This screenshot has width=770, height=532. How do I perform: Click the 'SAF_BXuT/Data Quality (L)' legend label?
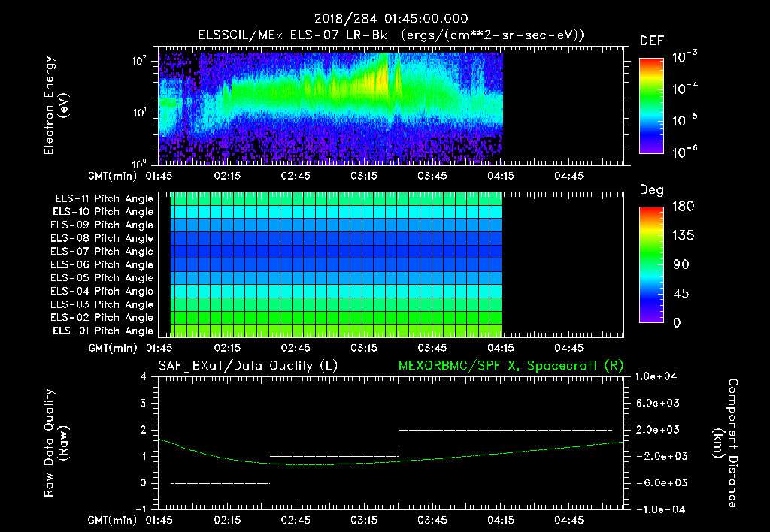[248, 366]
